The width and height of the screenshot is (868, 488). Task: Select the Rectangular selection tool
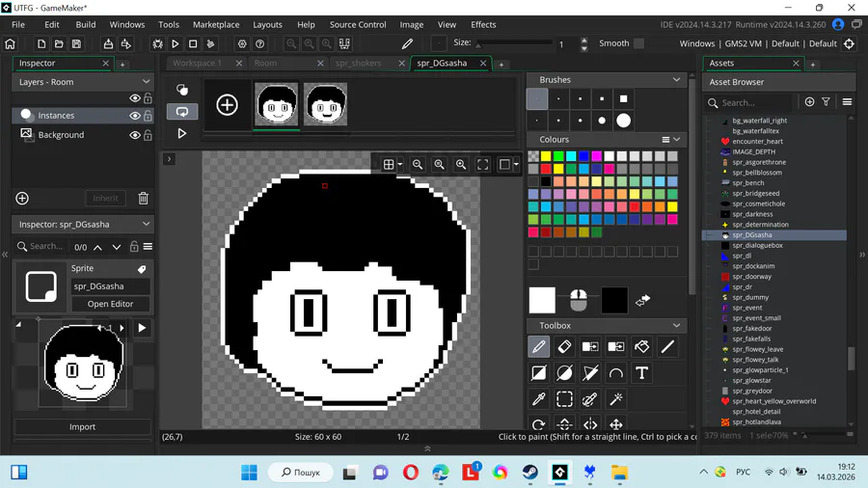pos(564,399)
